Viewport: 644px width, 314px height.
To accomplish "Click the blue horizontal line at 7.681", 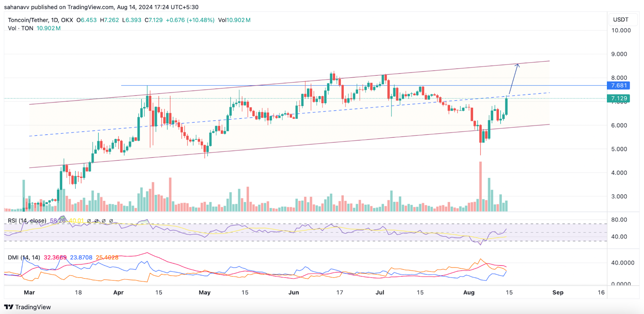I will click(363, 85).
